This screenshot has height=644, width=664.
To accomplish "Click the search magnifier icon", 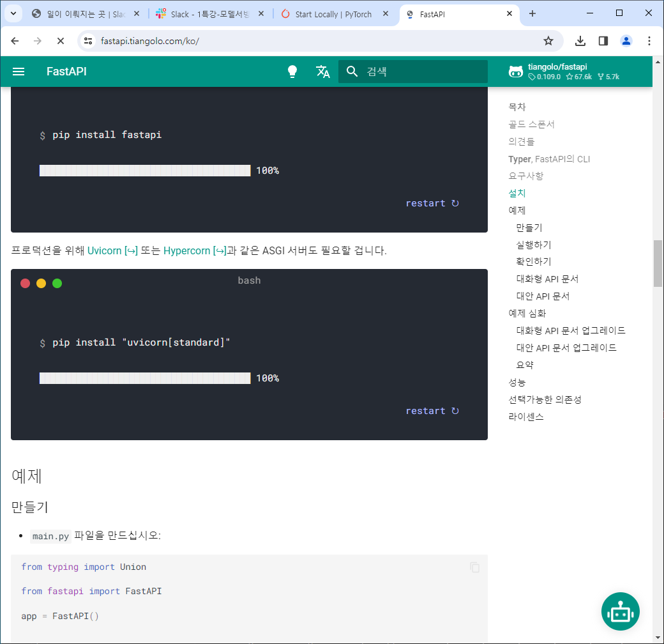I will tap(352, 71).
